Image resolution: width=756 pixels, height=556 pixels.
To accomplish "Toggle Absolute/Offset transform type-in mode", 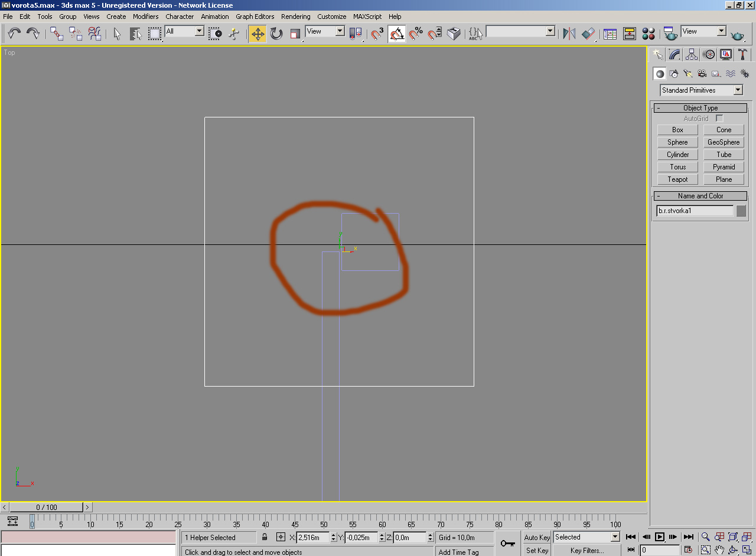I will tap(281, 537).
